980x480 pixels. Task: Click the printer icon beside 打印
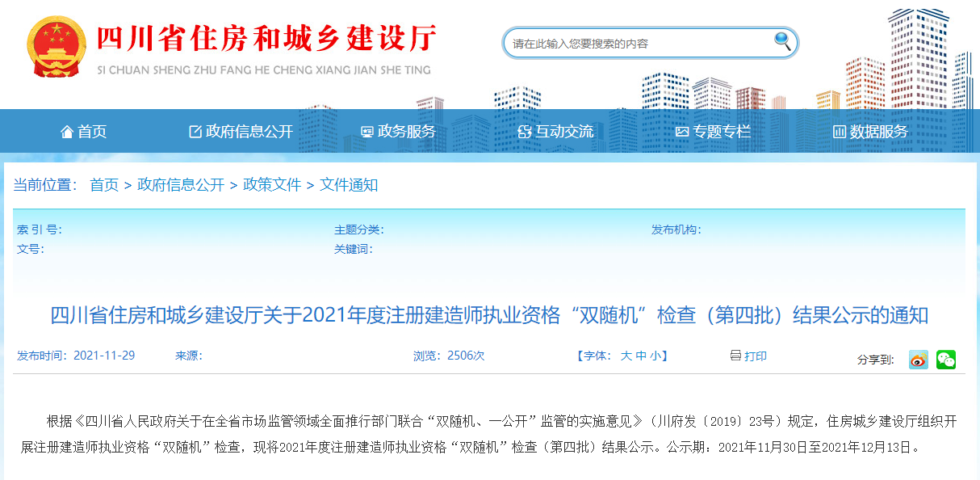(735, 356)
